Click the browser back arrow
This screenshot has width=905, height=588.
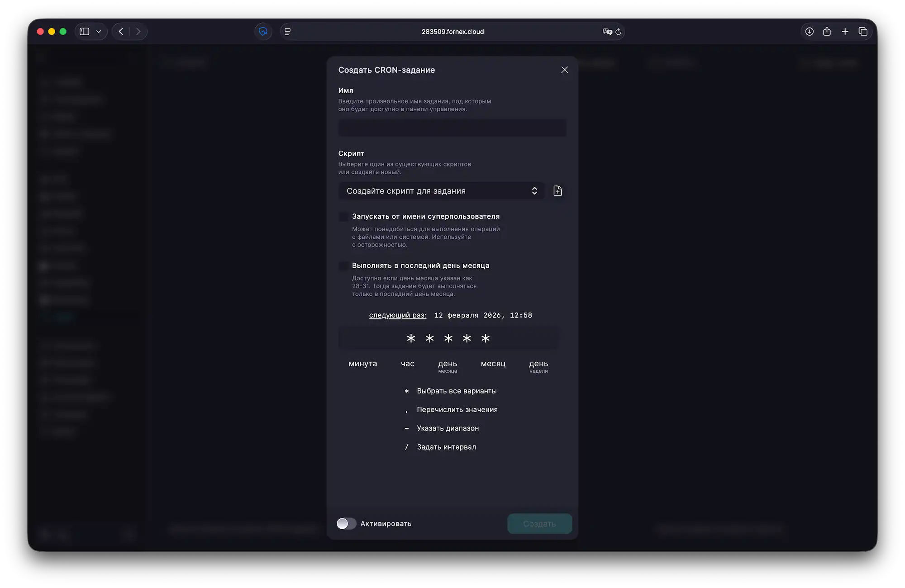(120, 31)
